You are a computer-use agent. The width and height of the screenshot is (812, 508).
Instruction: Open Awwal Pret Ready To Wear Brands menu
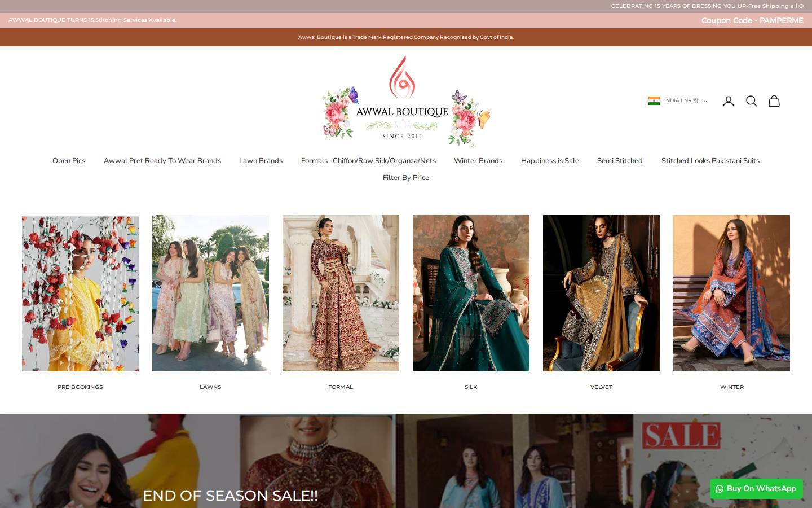(x=162, y=161)
